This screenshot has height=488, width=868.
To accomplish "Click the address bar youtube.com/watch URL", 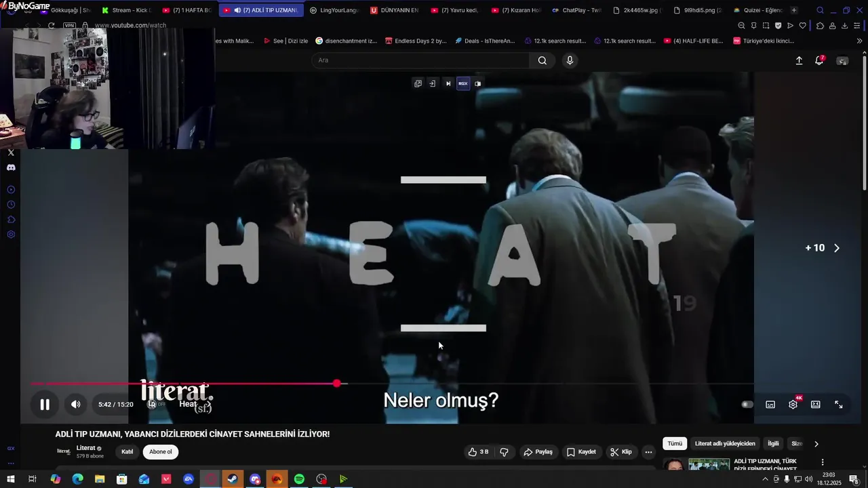I will pos(130,26).
